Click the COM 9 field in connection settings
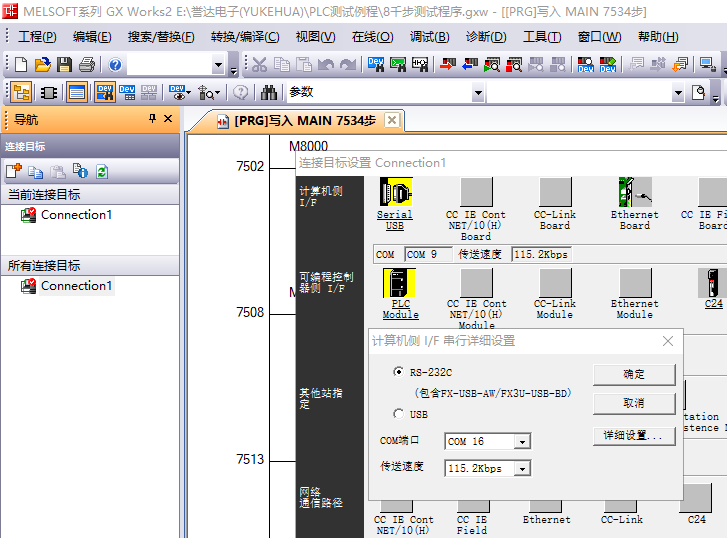Viewport: 727px width, 538px height. [x=428, y=255]
